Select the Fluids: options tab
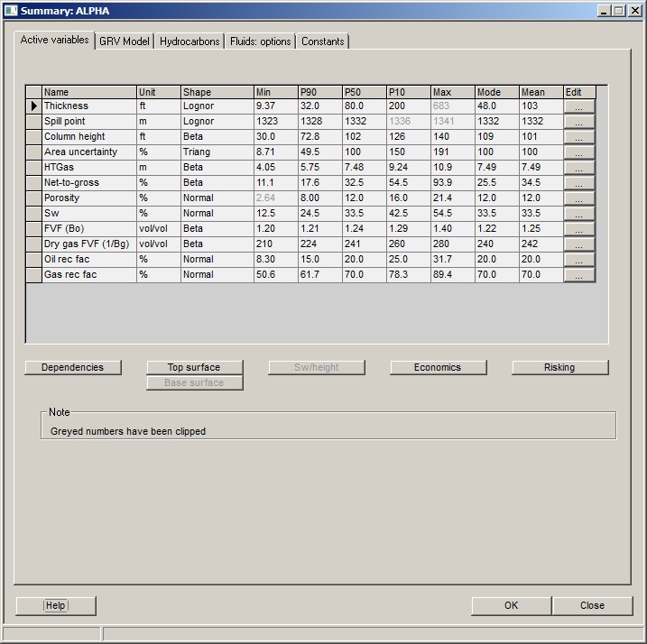The height and width of the screenshot is (644, 647). (x=260, y=41)
